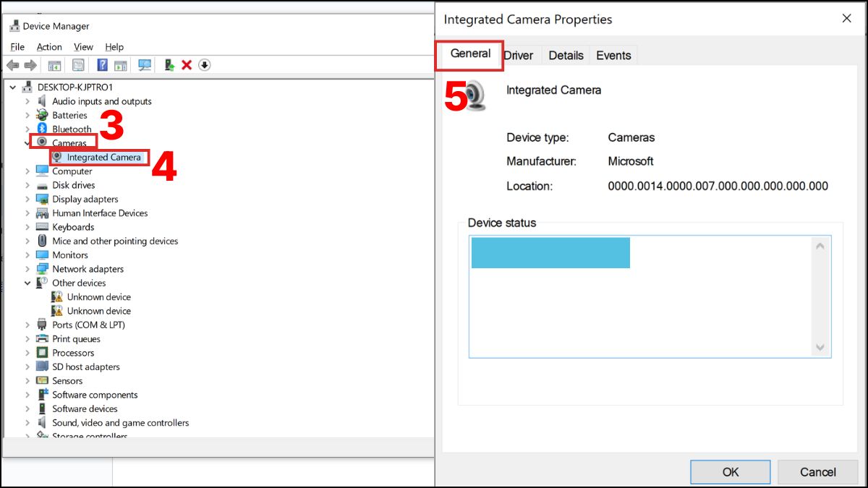
Task: Expand the Sensors chevron
Action: pos(27,381)
